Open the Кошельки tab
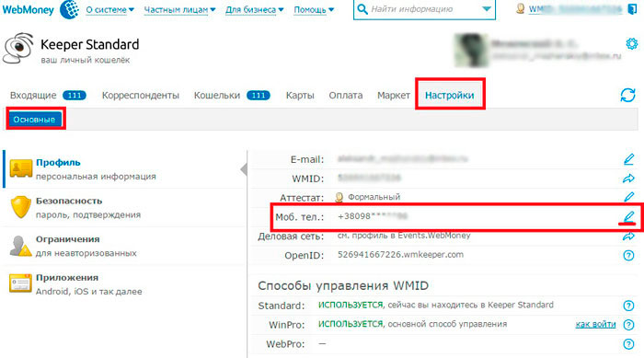This screenshot has width=644, height=358. tap(232, 96)
